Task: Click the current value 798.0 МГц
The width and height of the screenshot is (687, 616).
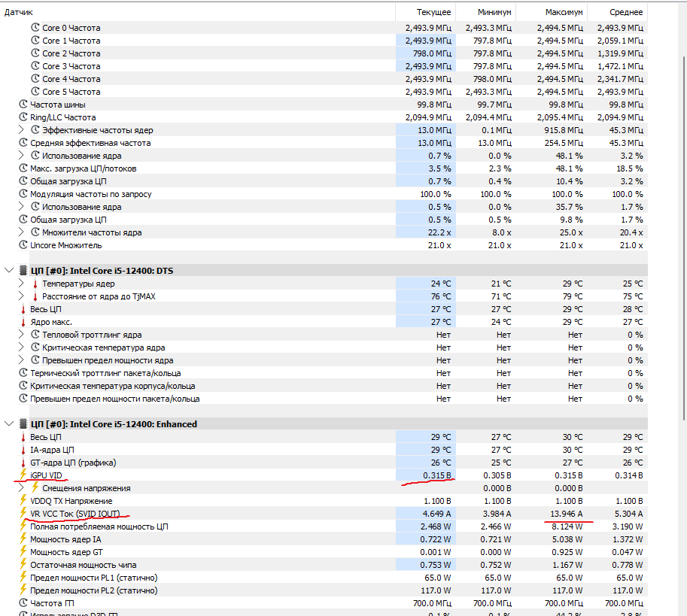Action: pos(432,53)
